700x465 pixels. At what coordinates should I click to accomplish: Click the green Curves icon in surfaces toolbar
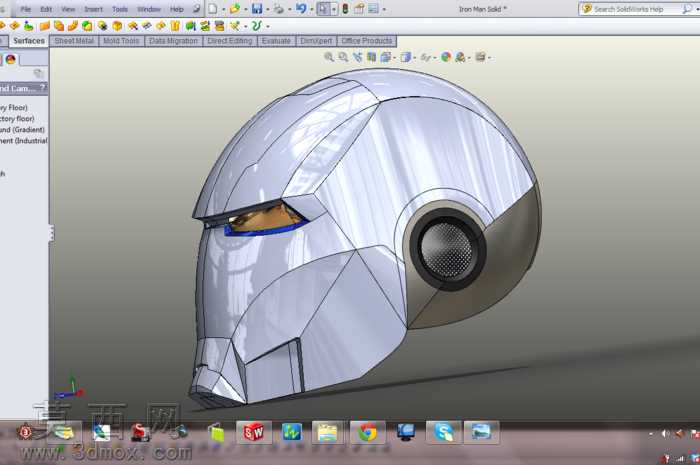(256, 26)
